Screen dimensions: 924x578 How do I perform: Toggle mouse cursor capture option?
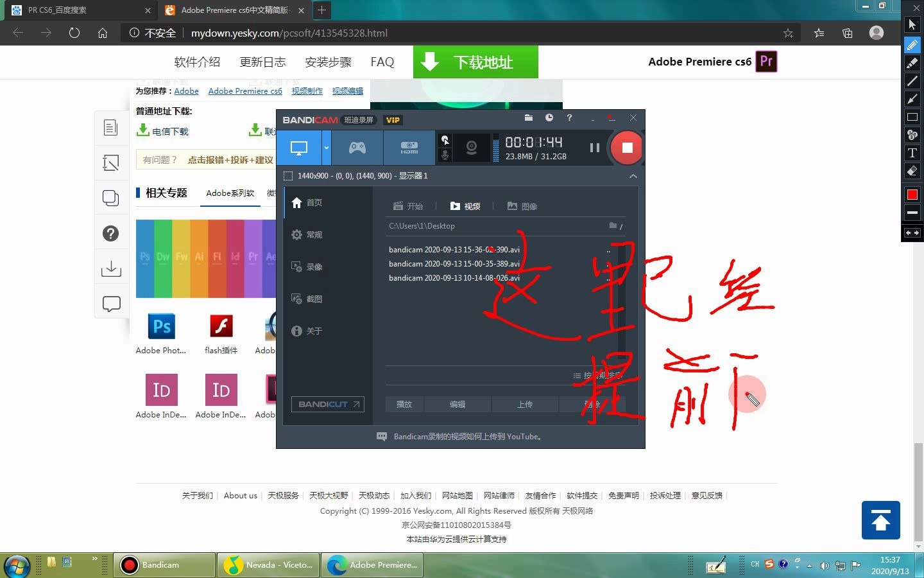[445, 139]
